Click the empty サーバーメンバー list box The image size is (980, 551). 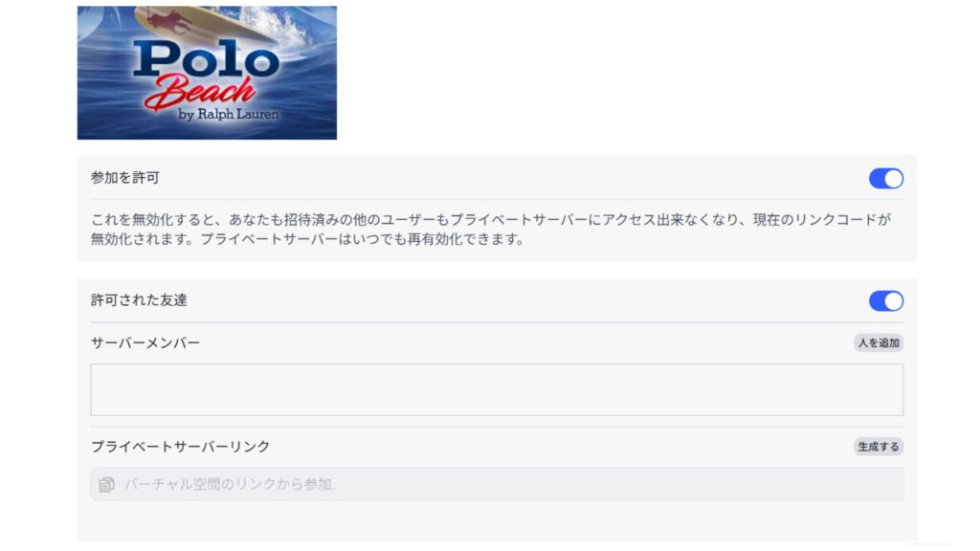coord(497,390)
